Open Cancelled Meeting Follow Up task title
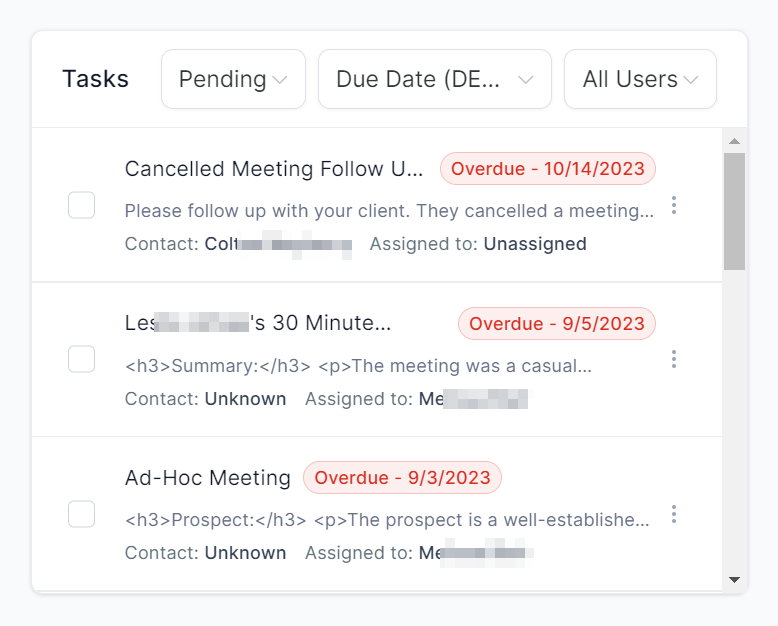This screenshot has height=626, width=778. tap(274, 169)
